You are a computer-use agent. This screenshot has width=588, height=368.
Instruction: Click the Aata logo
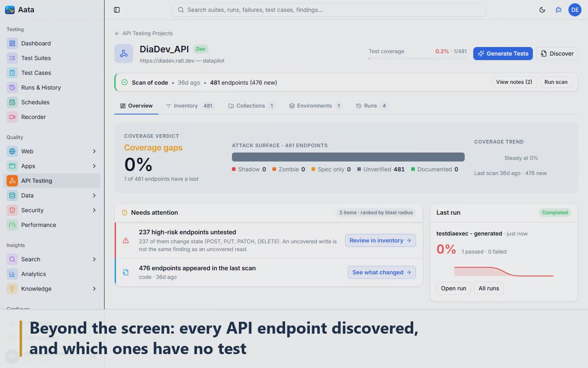[x=10, y=10]
